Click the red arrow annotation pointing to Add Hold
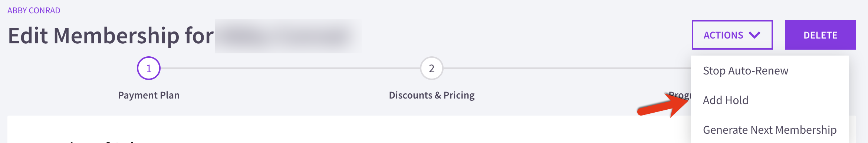Image resolution: width=868 pixels, height=143 pixels. click(x=663, y=106)
